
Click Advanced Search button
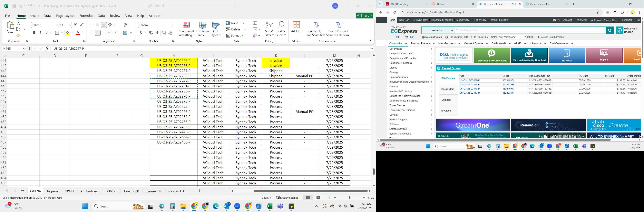tap(627, 30)
